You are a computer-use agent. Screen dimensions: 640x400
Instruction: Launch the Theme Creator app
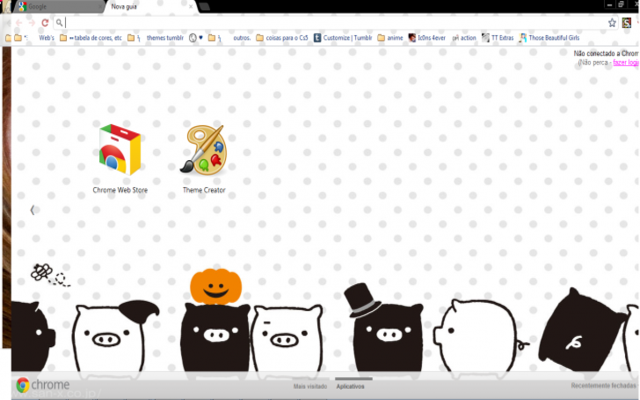click(204, 158)
